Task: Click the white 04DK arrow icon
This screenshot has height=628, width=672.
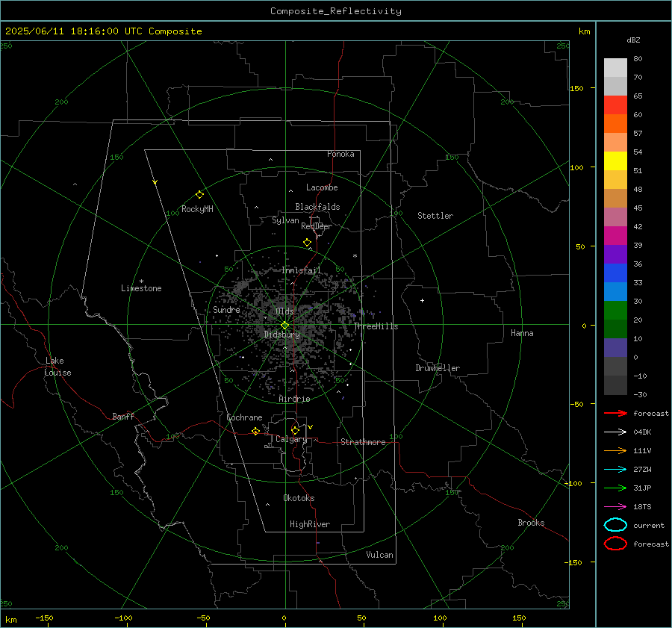Action: tap(615, 432)
